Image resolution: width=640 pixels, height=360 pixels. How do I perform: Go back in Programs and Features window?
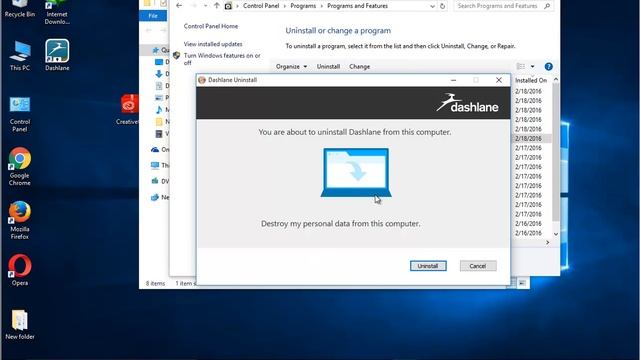click(x=179, y=6)
